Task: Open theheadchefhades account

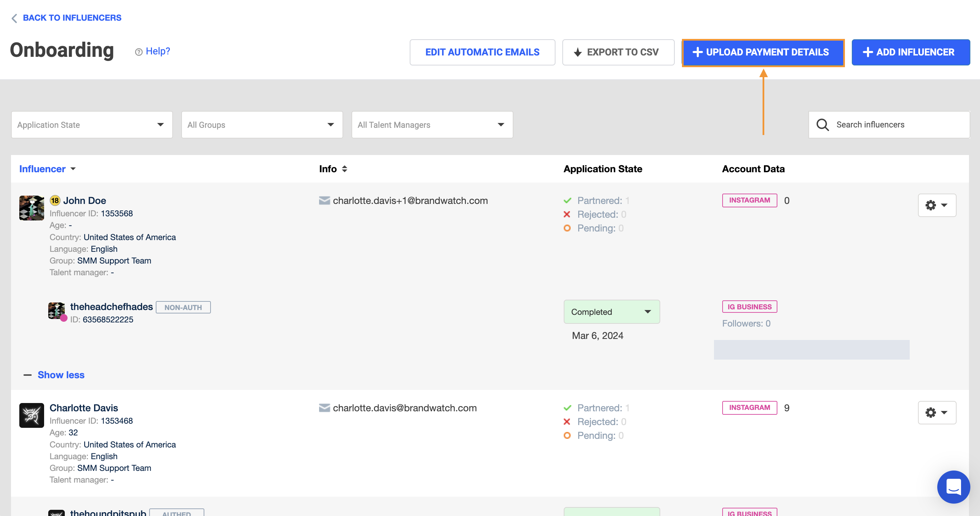Action: point(111,307)
